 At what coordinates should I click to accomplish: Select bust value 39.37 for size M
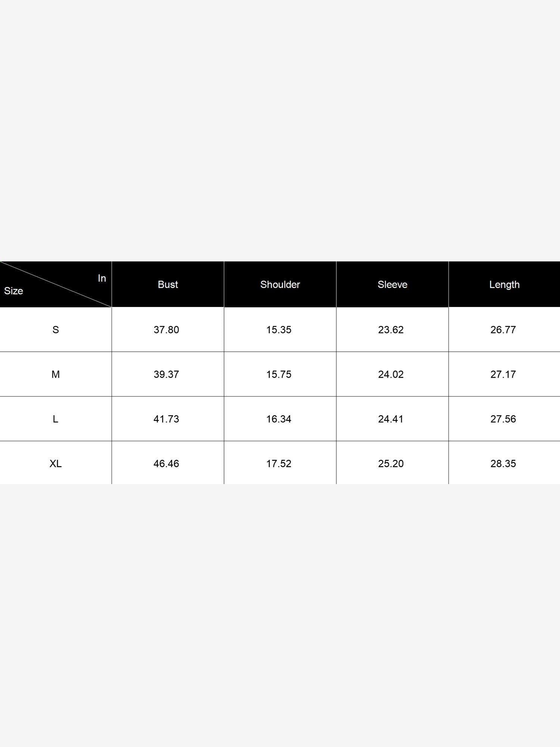click(166, 374)
